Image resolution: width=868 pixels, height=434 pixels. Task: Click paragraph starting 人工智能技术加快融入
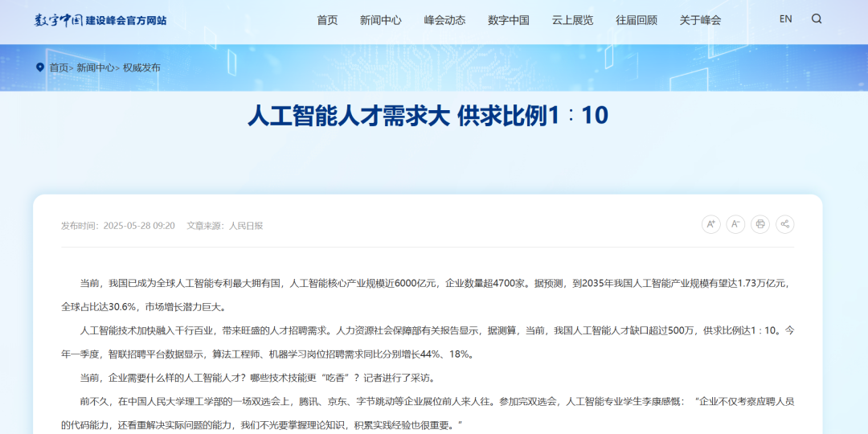click(x=428, y=342)
